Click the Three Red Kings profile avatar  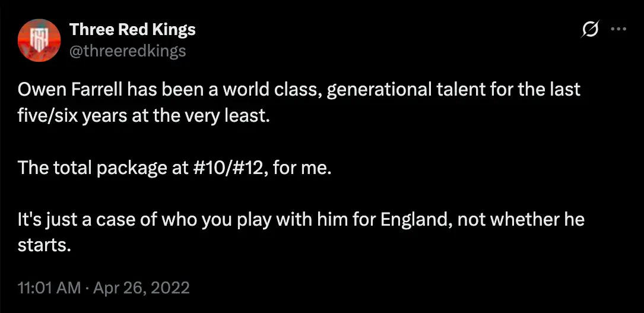click(39, 39)
